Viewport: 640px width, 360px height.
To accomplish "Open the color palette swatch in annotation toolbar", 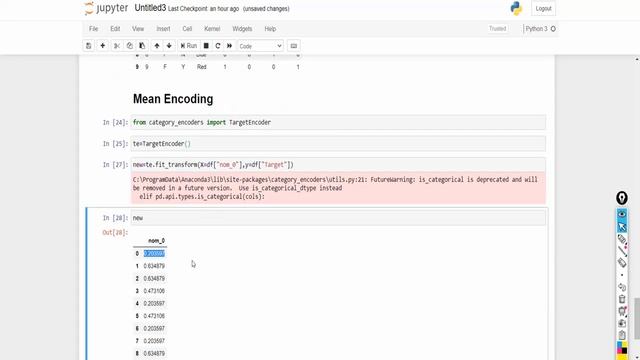I will click(x=622, y=349).
